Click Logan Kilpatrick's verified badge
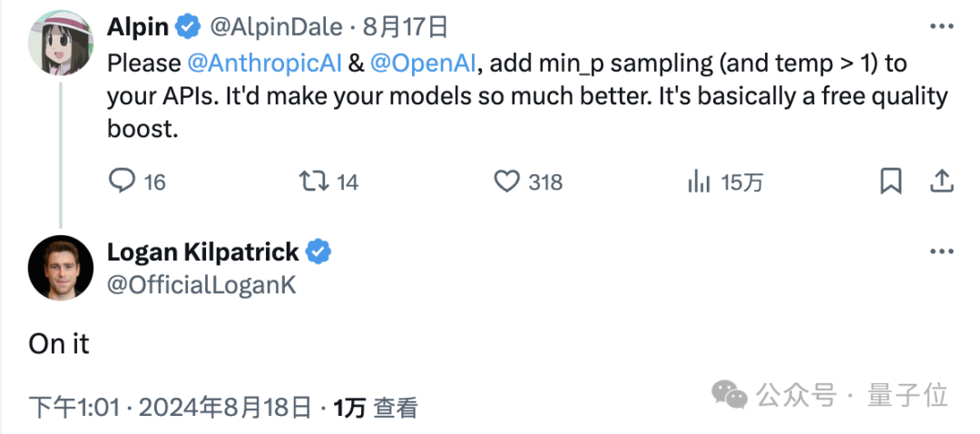This screenshot has height=434, width=980. (x=318, y=252)
